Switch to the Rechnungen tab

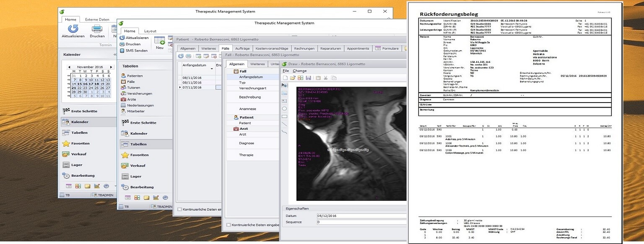coord(304,49)
